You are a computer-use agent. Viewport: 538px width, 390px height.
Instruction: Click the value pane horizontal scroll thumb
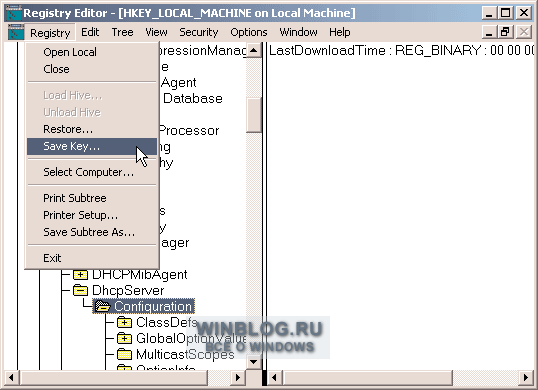[367, 378]
